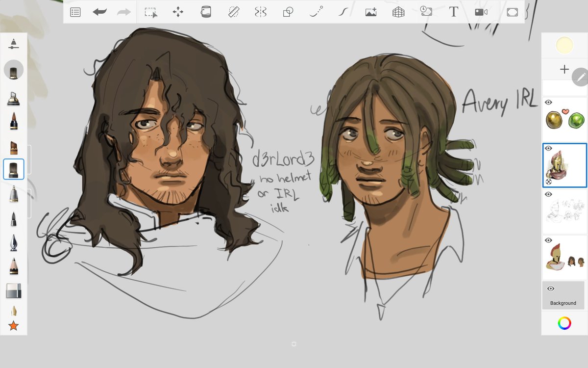Import an image with the Add Image icon
The width and height of the screenshot is (588, 368).
[x=371, y=12]
